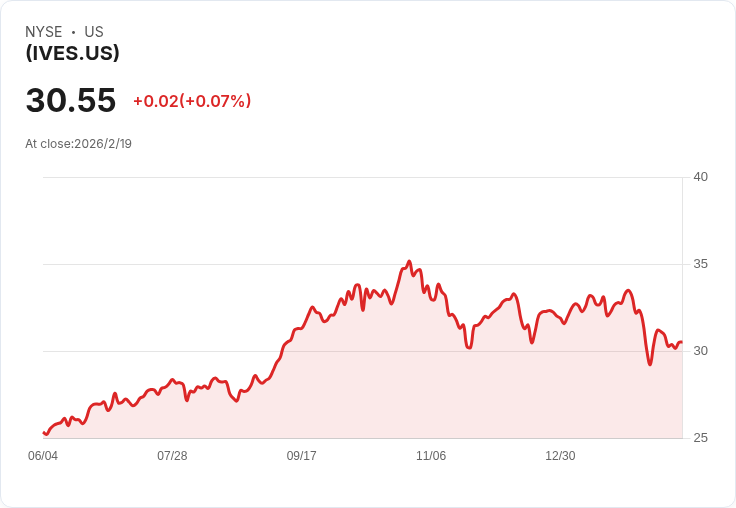Click the dot separator between NYSE and US
Viewport: 736px width, 508px height.
pyautogui.click(x=73, y=32)
